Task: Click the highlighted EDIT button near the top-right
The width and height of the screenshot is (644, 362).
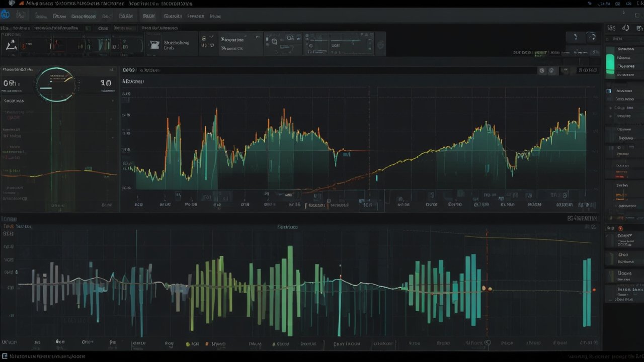Action: point(542,52)
